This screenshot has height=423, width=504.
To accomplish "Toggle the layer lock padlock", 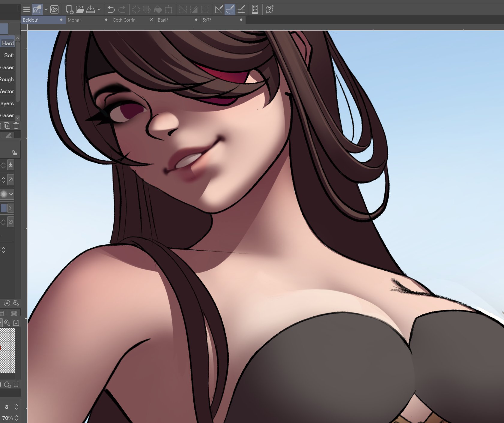I will tap(15, 153).
